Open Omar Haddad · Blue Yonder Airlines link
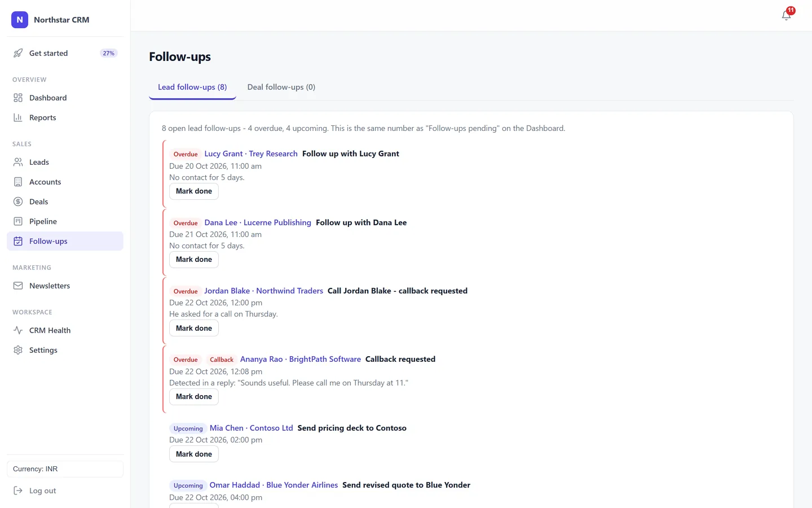The width and height of the screenshot is (812, 508). click(273, 485)
